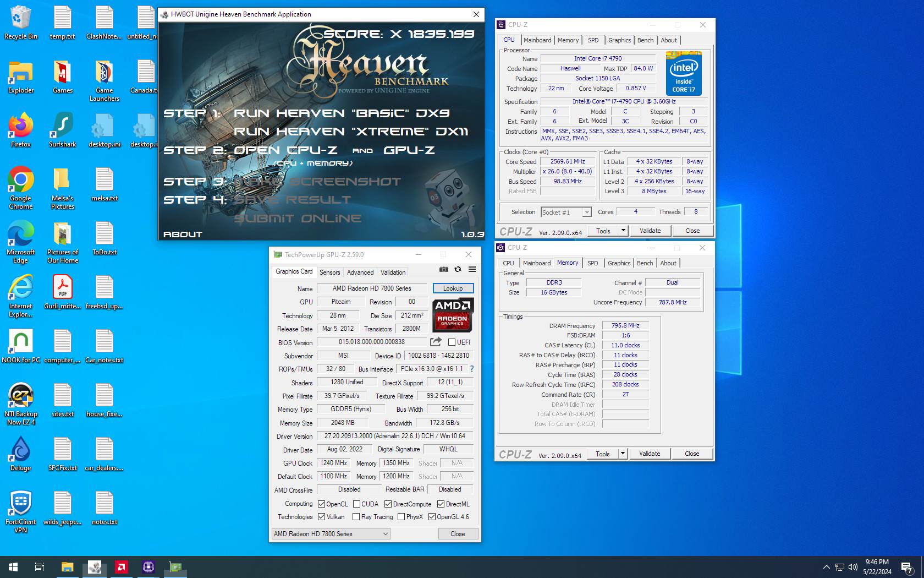Toggle PhysX checkbox
This screenshot has width=924, height=578.
coord(401,517)
